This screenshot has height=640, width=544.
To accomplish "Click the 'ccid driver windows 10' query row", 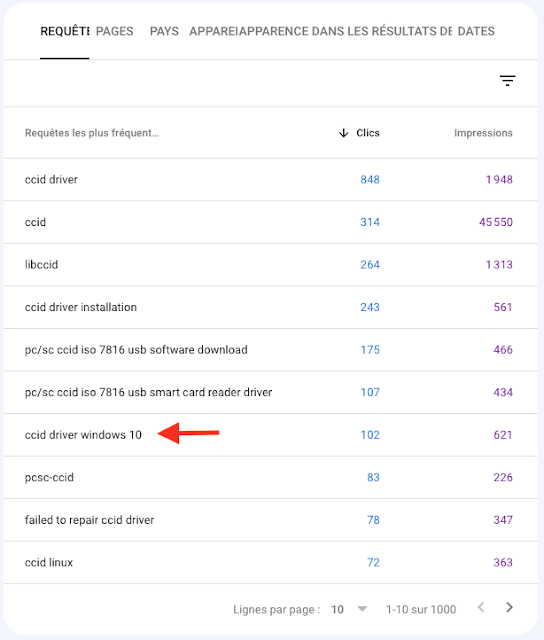I will pyautogui.click(x=271, y=435).
